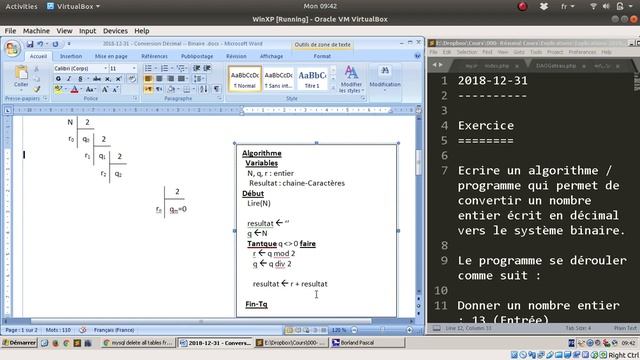640x360 pixels.
Task: Decrease the paragraph indent
Action: pyautogui.click(x=197, y=68)
